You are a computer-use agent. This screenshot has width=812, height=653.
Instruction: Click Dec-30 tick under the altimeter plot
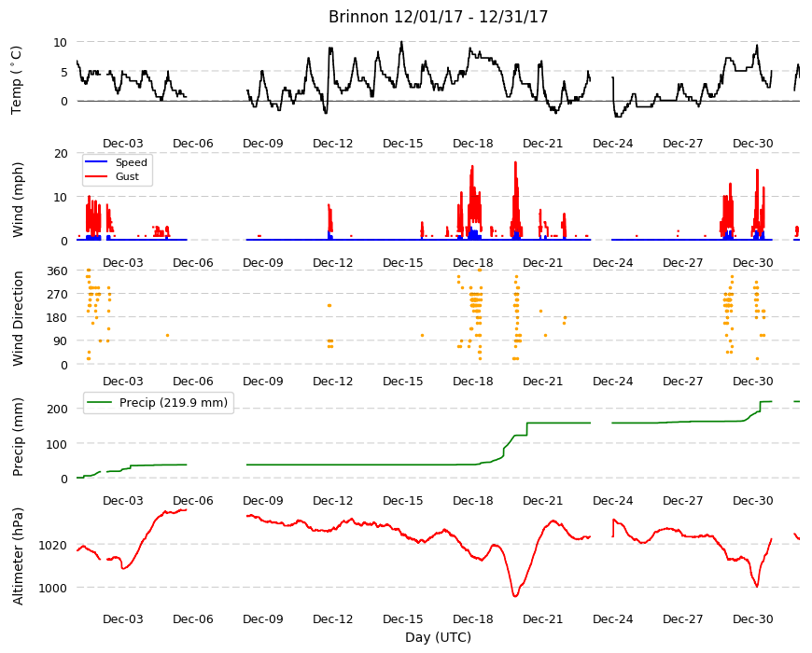click(752, 618)
